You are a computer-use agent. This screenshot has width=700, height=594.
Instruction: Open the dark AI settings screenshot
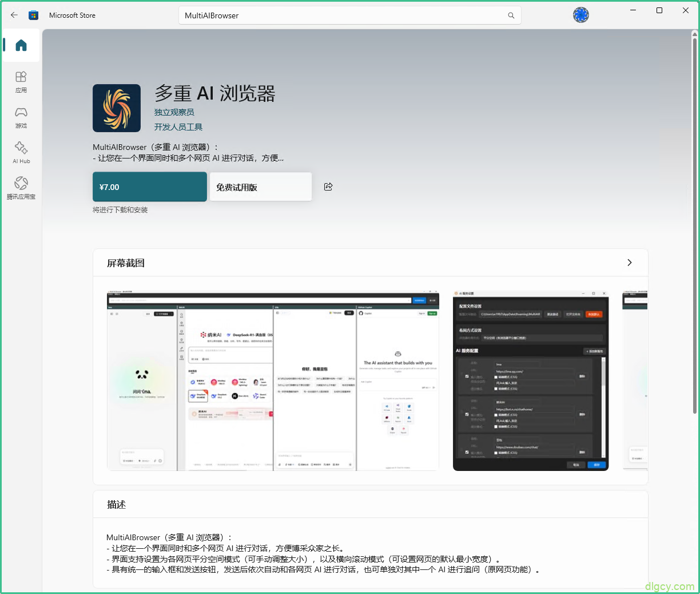click(530, 381)
